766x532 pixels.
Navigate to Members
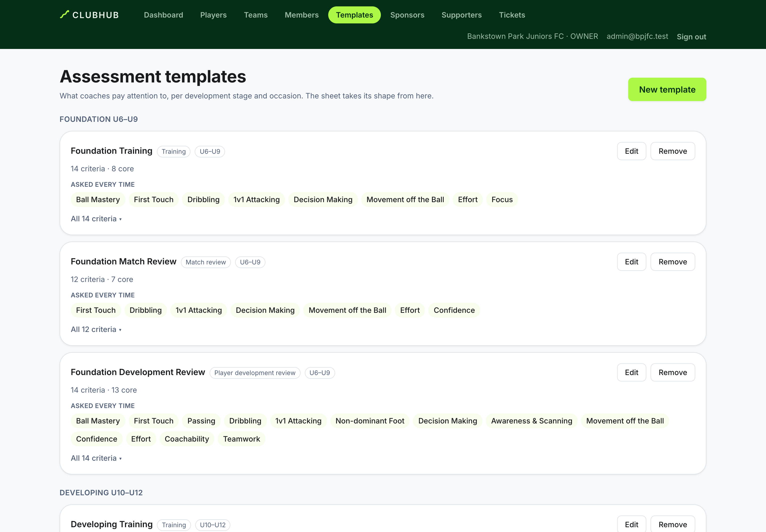point(302,15)
